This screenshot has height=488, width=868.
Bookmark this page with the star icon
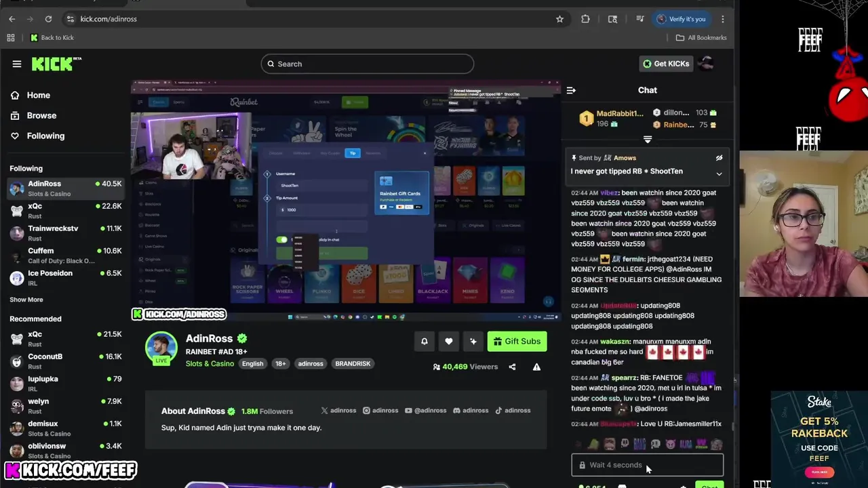(x=559, y=19)
